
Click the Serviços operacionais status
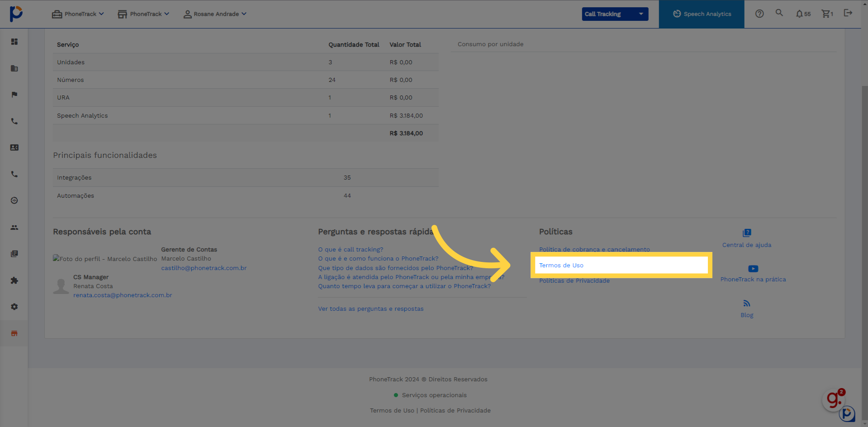pos(430,395)
